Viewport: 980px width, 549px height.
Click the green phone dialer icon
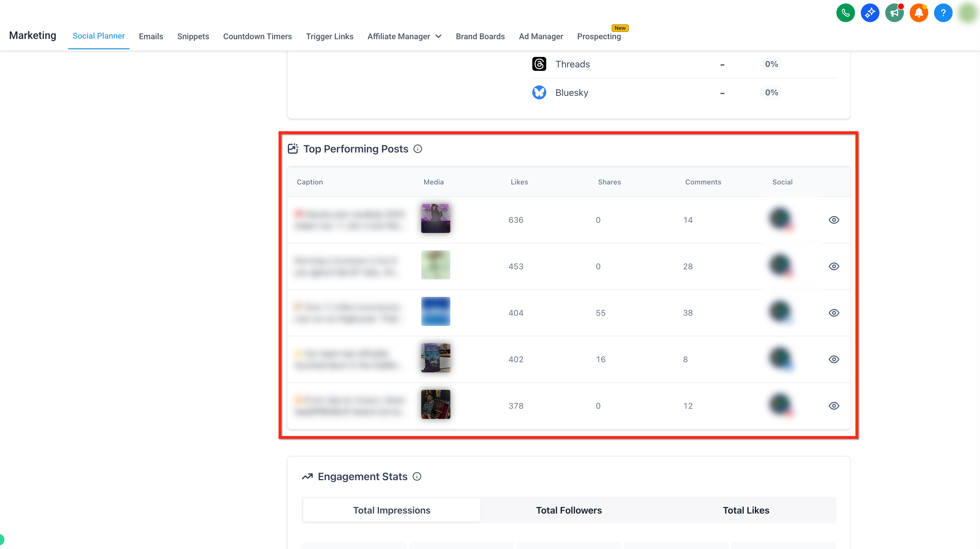pos(845,13)
